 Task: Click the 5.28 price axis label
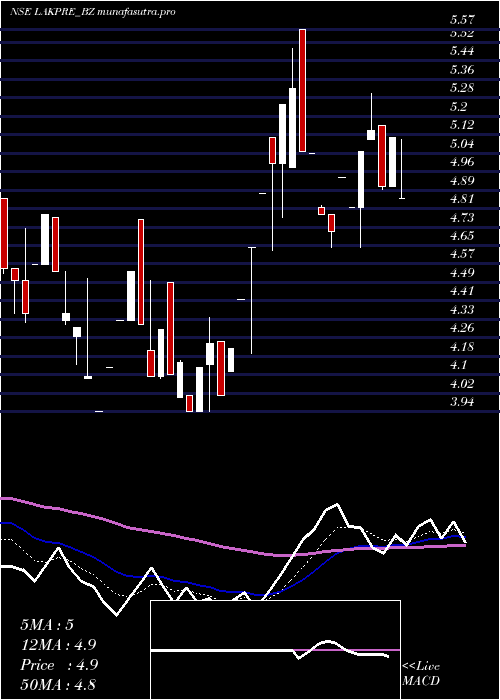(462, 88)
